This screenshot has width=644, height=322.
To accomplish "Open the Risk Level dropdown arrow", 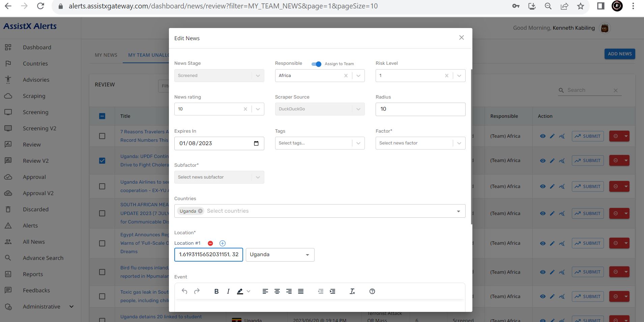I will pos(459,76).
